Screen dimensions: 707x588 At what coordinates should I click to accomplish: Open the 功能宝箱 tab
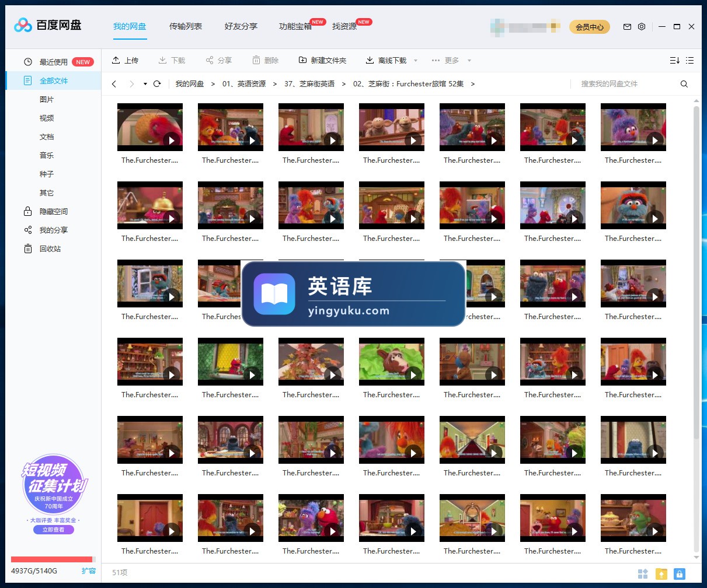[x=295, y=26]
